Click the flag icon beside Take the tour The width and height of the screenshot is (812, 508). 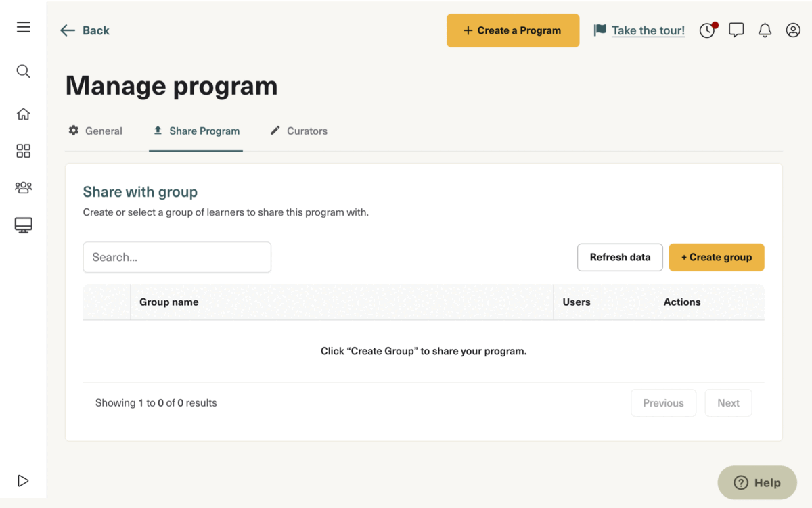click(599, 30)
